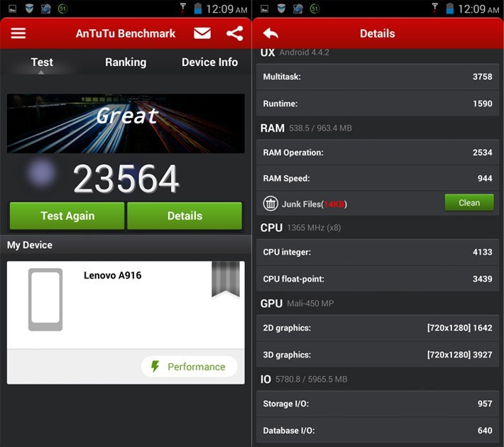This screenshot has height=447, width=504.
Task: Select the Storage I/O row
Action: pyautogui.click(x=378, y=404)
